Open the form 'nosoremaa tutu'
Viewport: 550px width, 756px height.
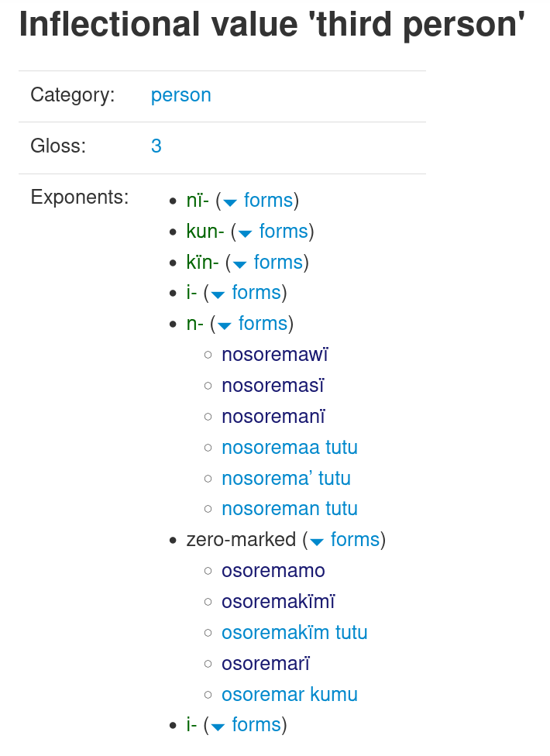pos(290,448)
